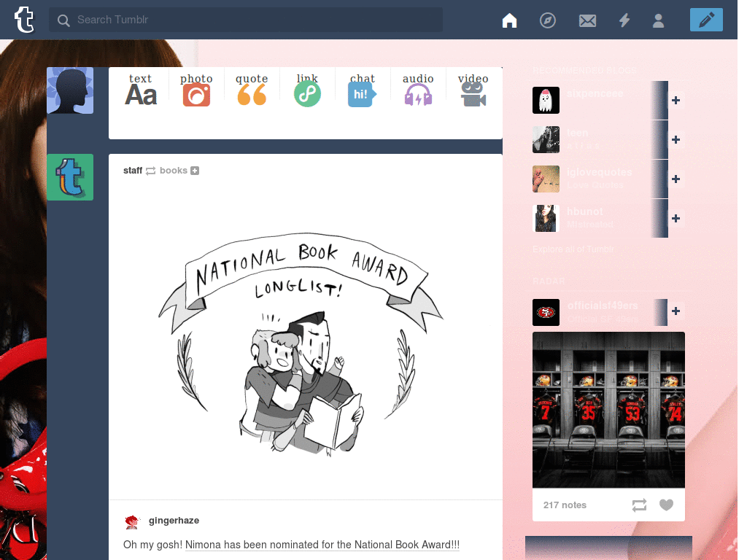
Task: Open the gingerhaze blog link
Action: (x=174, y=521)
